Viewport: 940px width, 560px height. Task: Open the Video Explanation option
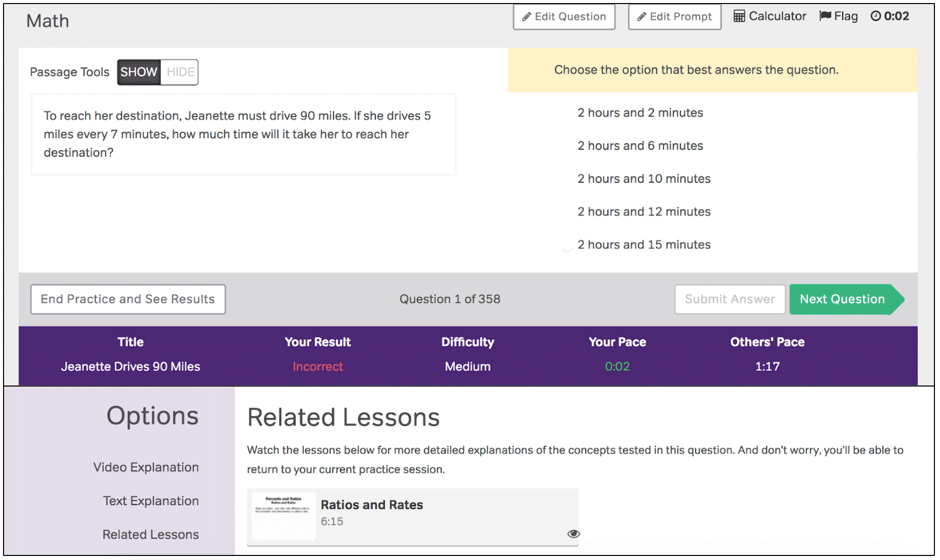[x=146, y=467]
